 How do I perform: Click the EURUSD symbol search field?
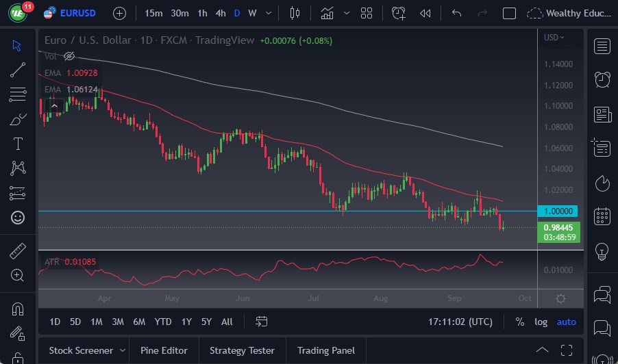[x=77, y=13]
